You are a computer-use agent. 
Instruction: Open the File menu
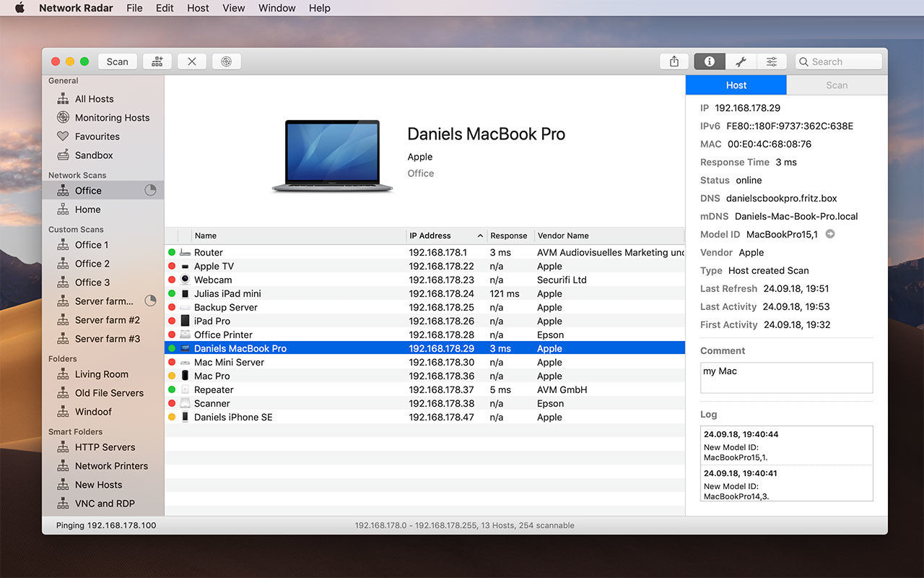coord(134,8)
